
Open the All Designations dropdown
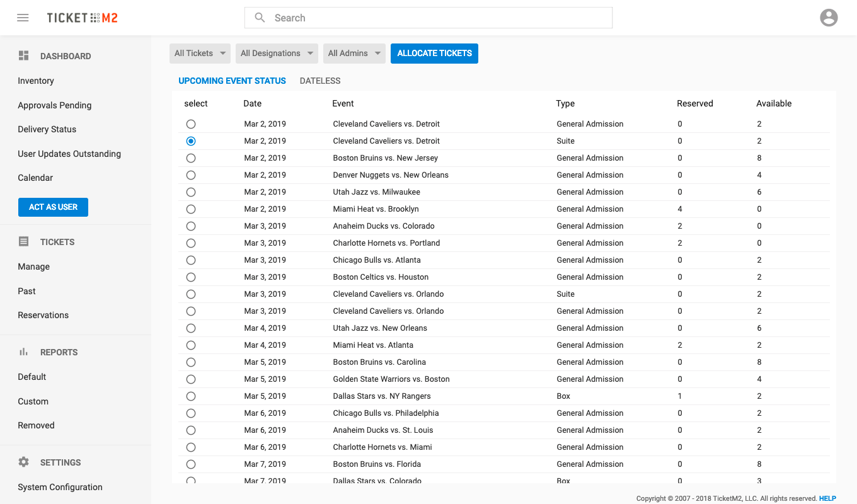[x=277, y=54]
